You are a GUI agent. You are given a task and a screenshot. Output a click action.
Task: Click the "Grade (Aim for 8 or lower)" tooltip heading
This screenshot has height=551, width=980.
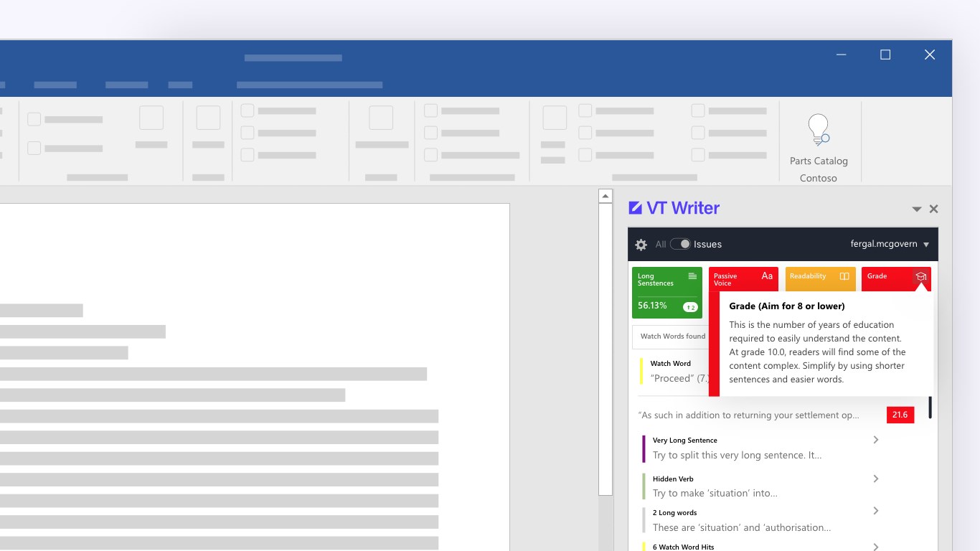[x=787, y=306]
